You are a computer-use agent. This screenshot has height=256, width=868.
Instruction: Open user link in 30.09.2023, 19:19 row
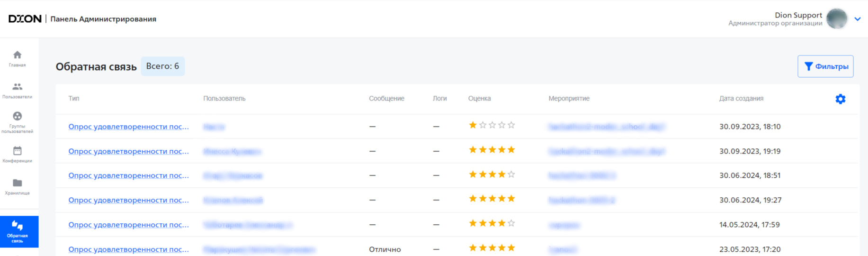pos(232,152)
